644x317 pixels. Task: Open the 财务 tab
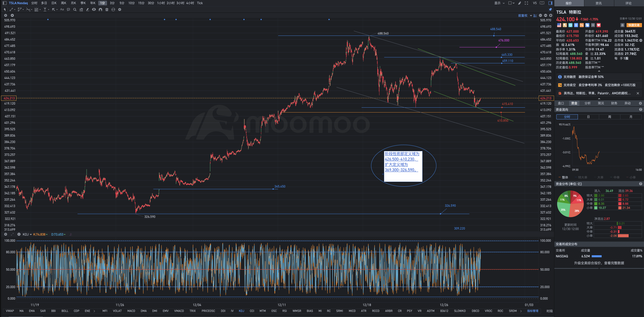(x=614, y=103)
